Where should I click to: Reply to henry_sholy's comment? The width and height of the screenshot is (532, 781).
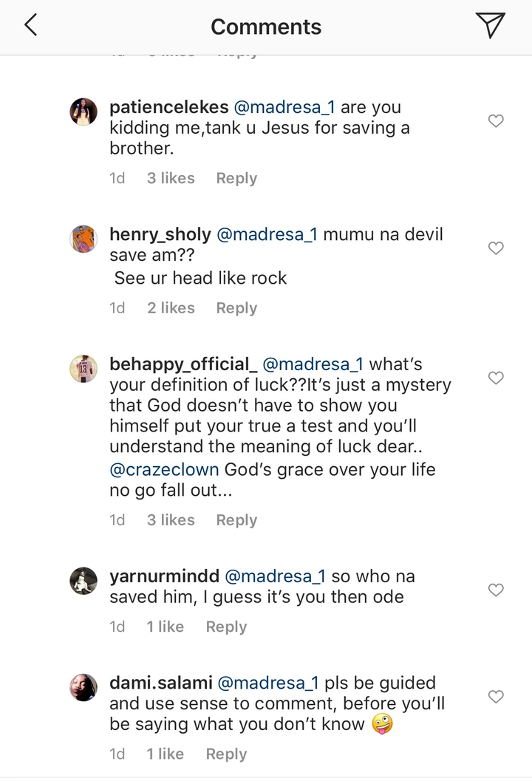tap(236, 308)
